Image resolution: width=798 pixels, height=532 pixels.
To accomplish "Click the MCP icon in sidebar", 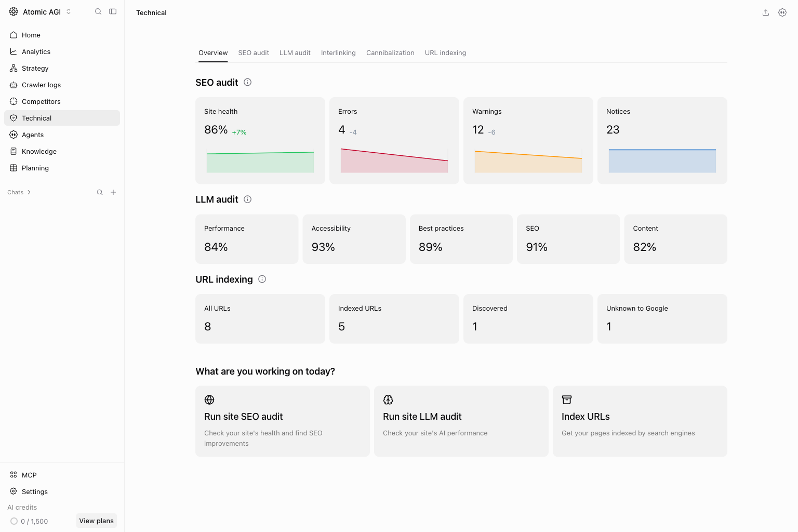I will [x=14, y=475].
